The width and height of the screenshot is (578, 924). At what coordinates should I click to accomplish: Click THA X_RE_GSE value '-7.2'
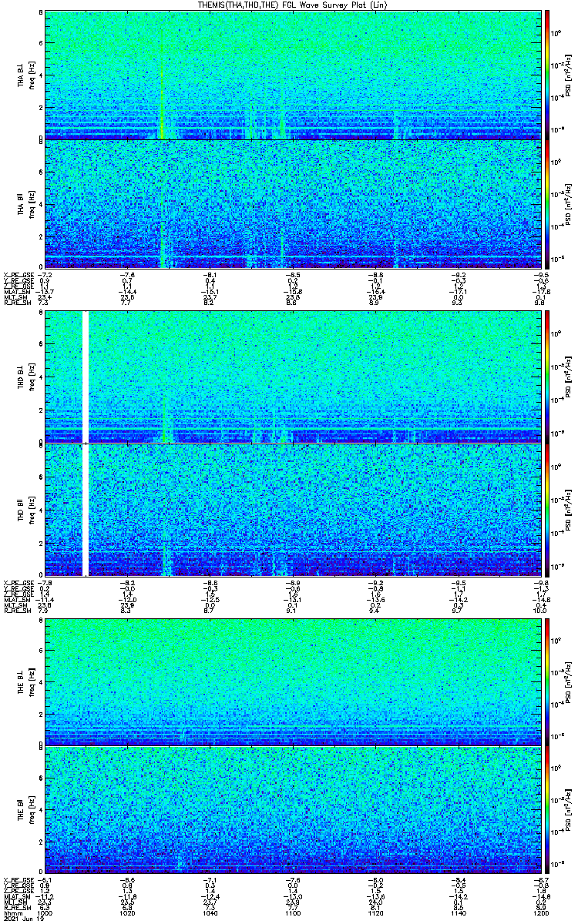click(x=45, y=274)
